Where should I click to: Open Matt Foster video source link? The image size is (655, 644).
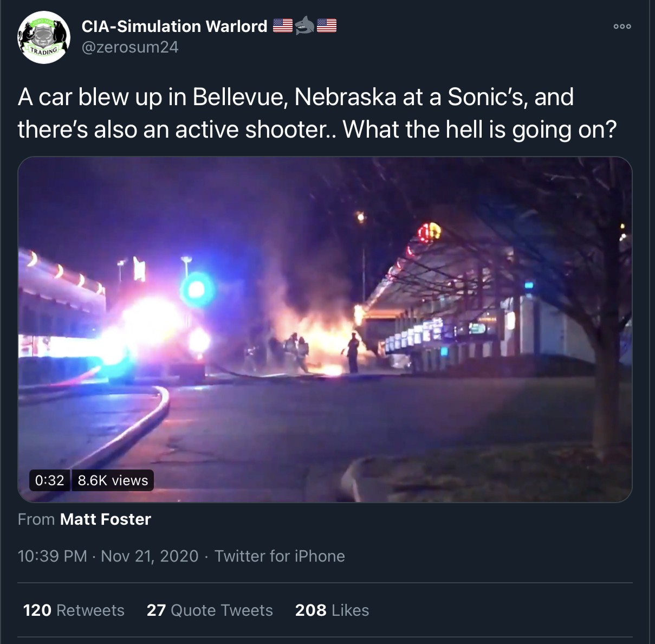coord(106,519)
